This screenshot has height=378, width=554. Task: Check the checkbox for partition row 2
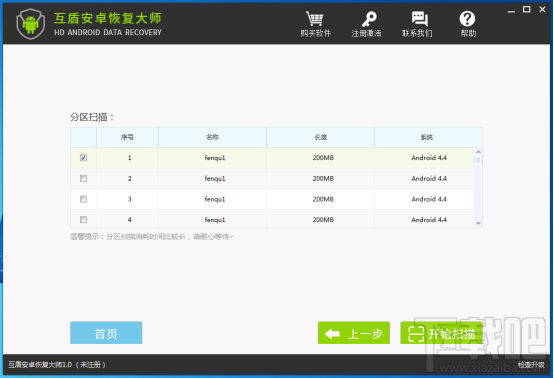83,178
